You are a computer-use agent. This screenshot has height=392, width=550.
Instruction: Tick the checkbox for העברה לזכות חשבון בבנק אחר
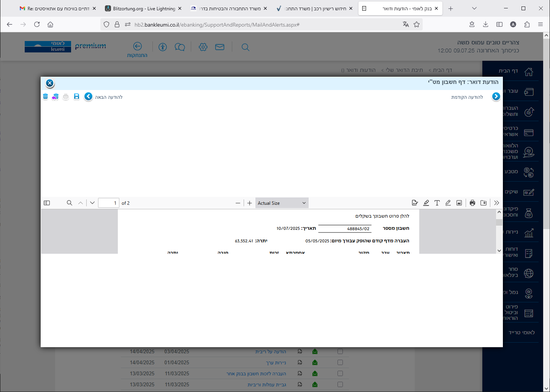(340, 373)
